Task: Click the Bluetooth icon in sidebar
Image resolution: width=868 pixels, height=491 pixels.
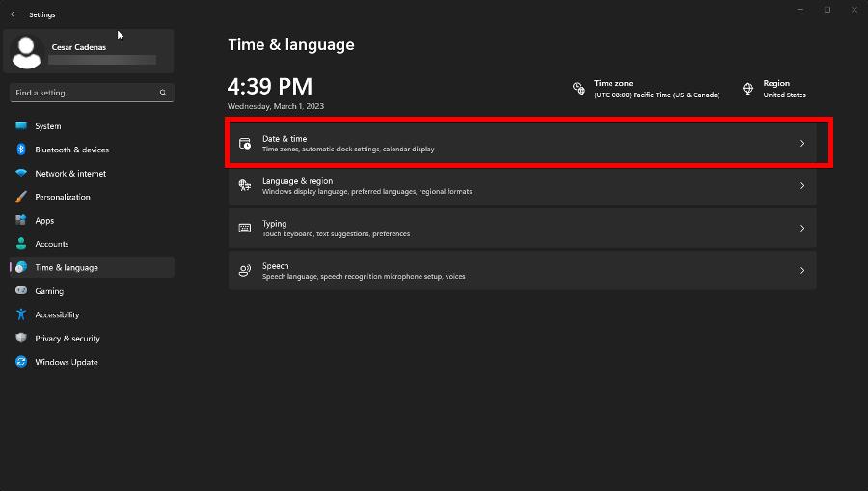Action: click(21, 149)
